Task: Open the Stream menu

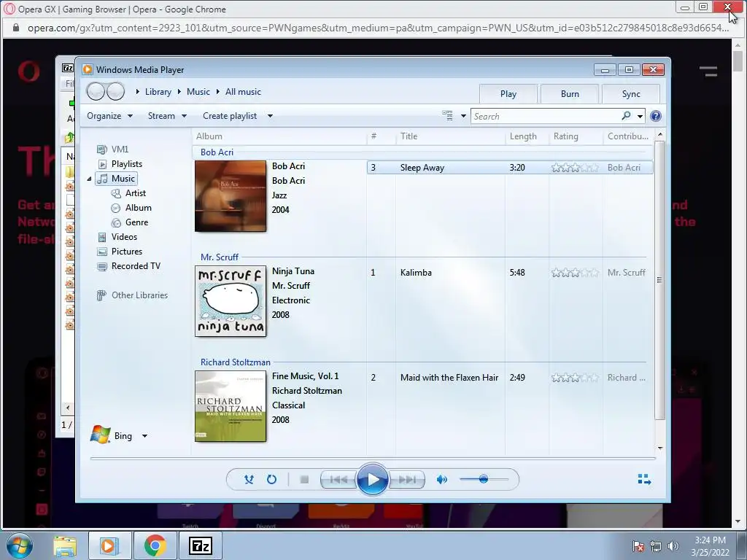Action: pyautogui.click(x=167, y=116)
